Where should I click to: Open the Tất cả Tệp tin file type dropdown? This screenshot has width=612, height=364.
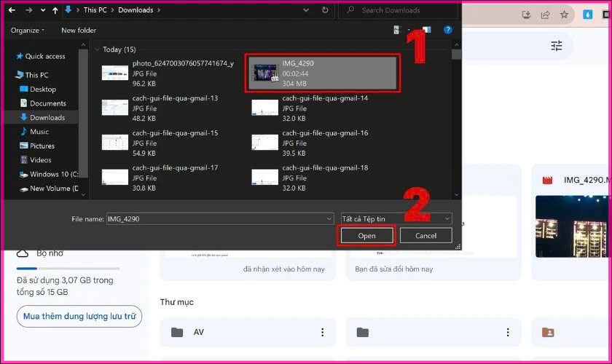pyautogui.click(x=396, y=219)
